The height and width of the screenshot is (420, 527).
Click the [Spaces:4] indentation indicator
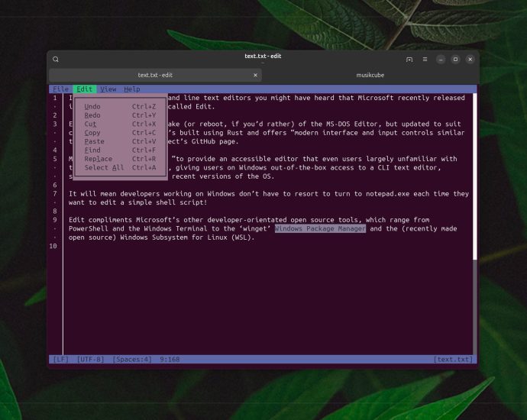[x=132, y=360]
